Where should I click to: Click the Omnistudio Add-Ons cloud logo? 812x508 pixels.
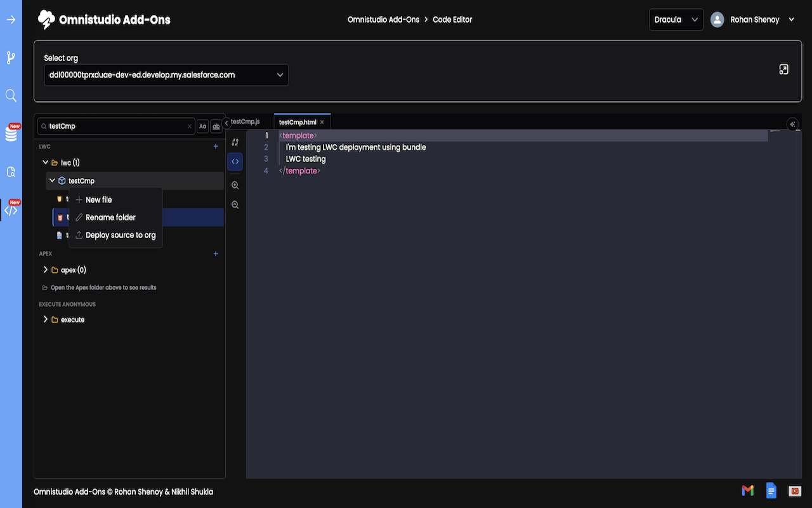[46, 20]
